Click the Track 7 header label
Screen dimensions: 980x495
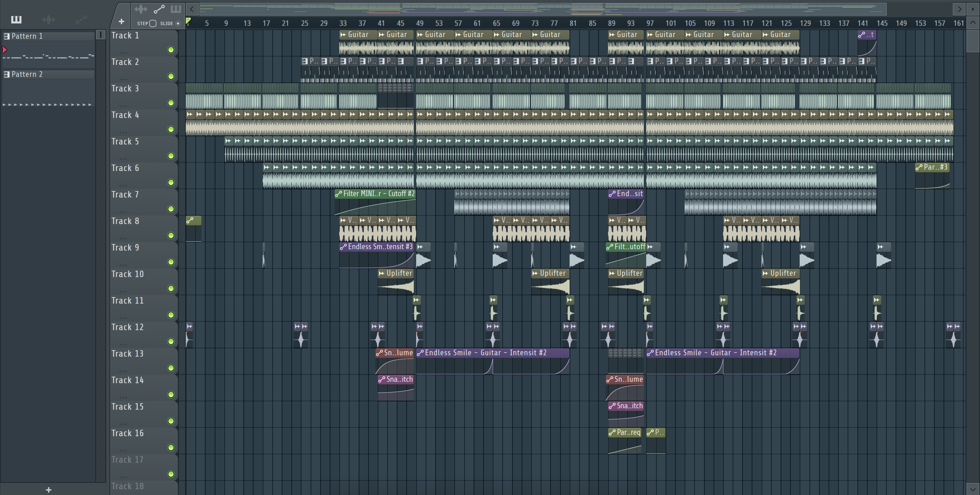[125, 195]
